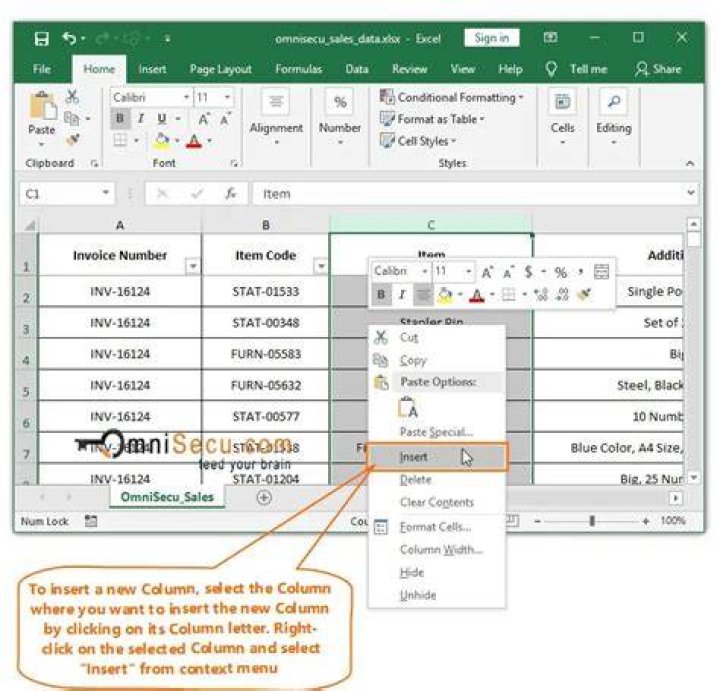Click the Format Painter brush in Clipboard

(x=73, y=140)
